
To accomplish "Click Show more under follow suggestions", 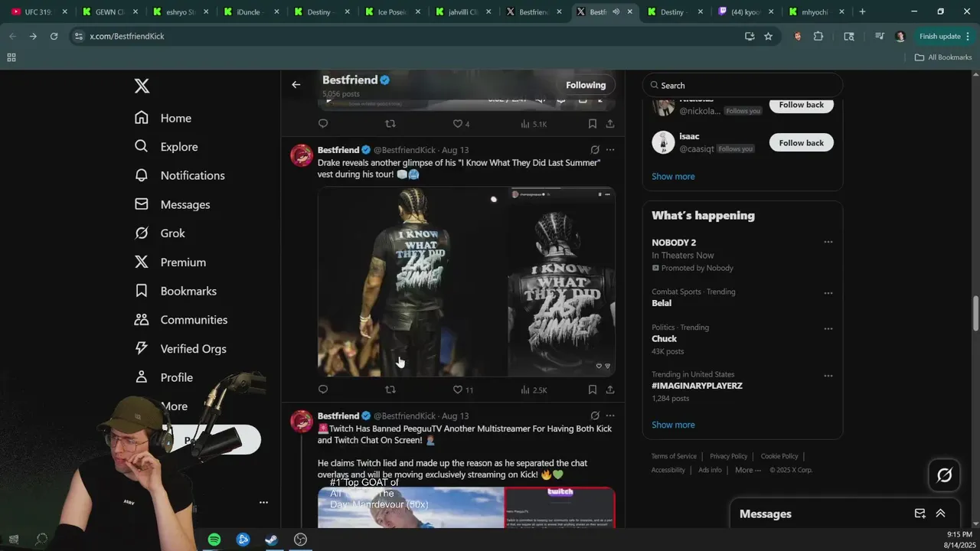I will coord(673,177).
